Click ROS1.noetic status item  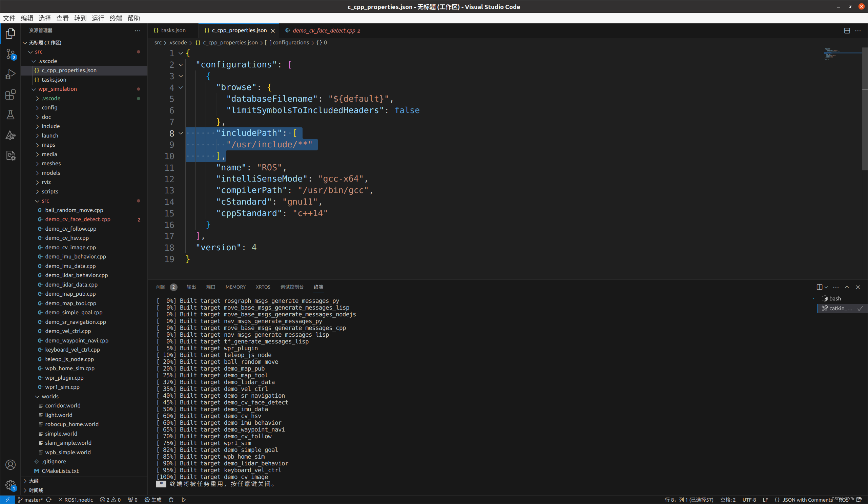76,500
